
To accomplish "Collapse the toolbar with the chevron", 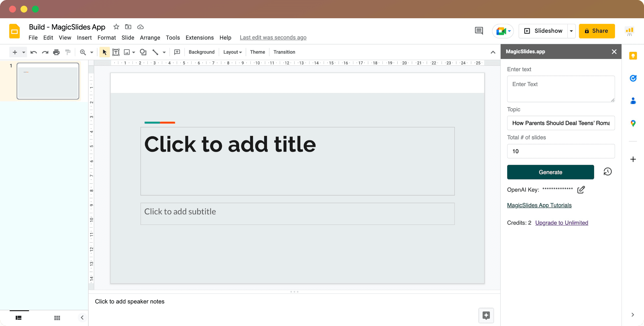I will pyautogui.click(x=493, y=52).
